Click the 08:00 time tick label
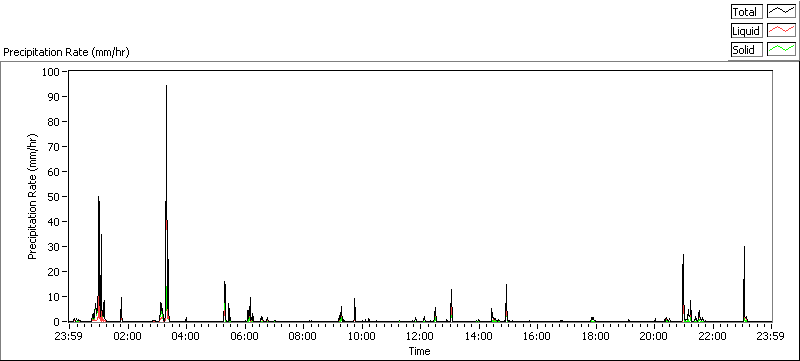 pos(303,336)
